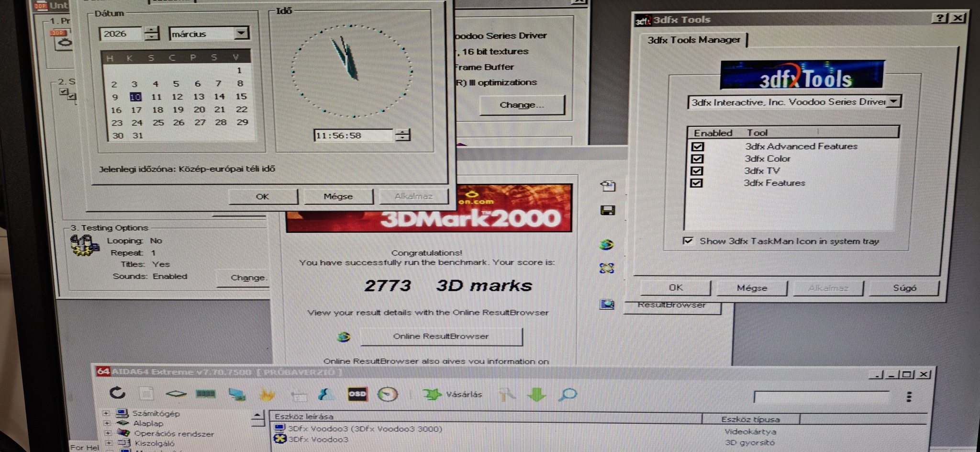Toggle the 3dfx Color checkbox
Screen dimensions: 980x452
697,158
